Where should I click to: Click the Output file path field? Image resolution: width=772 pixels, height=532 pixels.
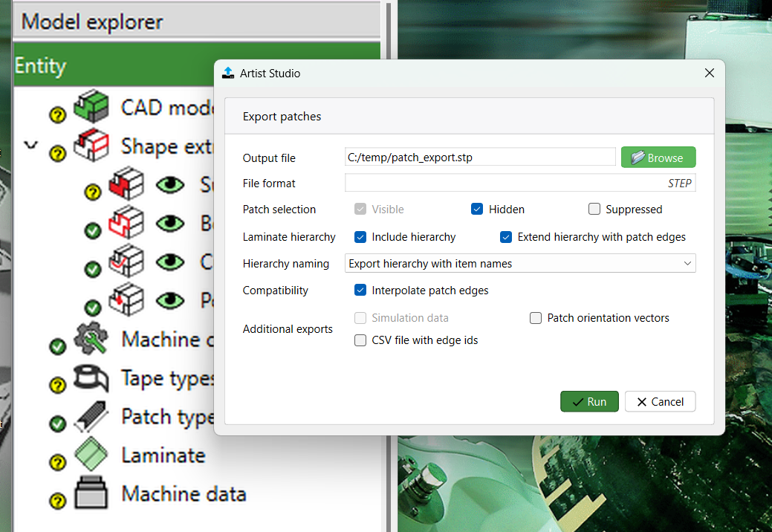point(480,158)
